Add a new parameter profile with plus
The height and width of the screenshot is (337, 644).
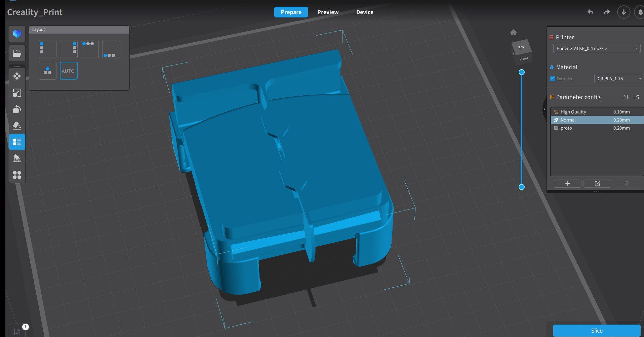(568, 184)
